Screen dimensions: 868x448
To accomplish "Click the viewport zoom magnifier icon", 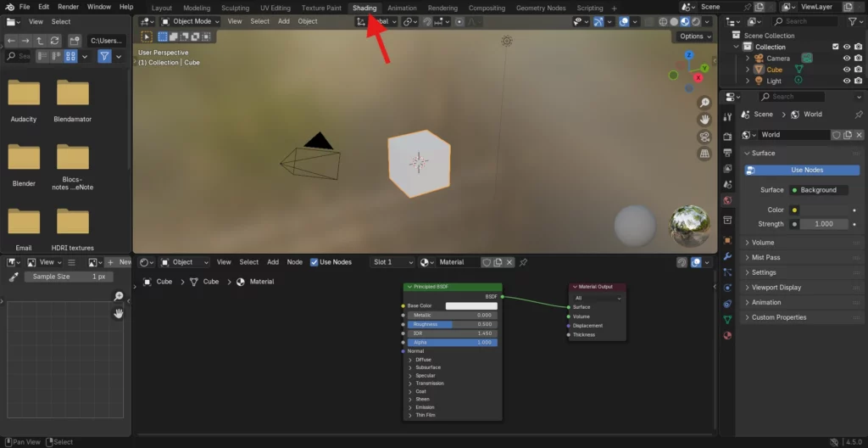I will (x=704, y=103).
